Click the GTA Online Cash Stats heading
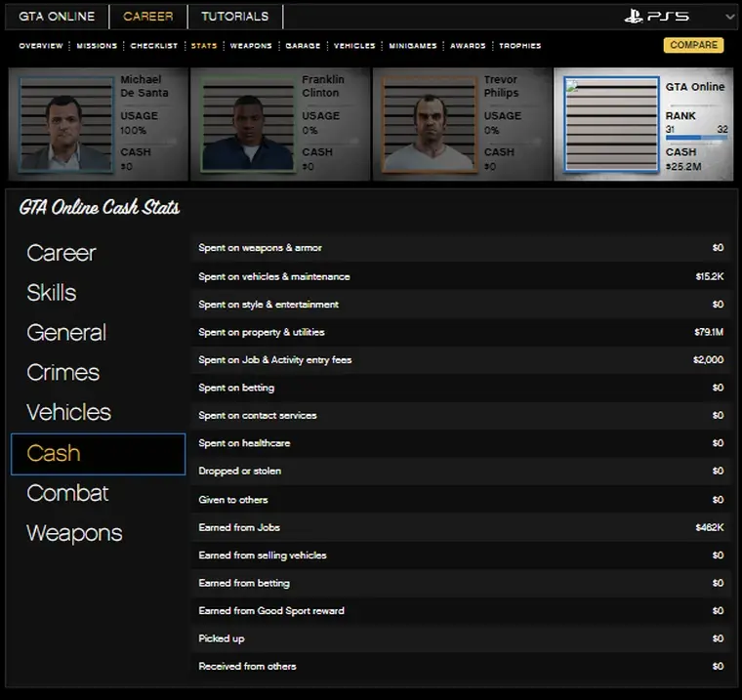The height and width of the screenshot is (700, 742). [x=100, y=207]
